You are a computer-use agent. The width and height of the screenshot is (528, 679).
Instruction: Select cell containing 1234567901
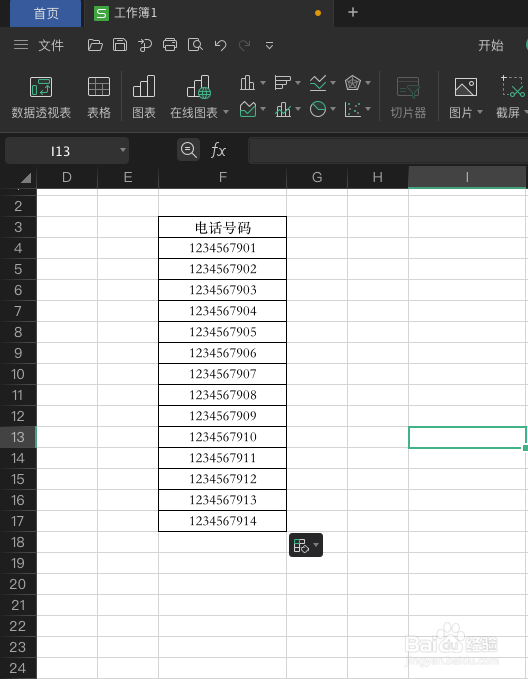(x=222, y=248)
